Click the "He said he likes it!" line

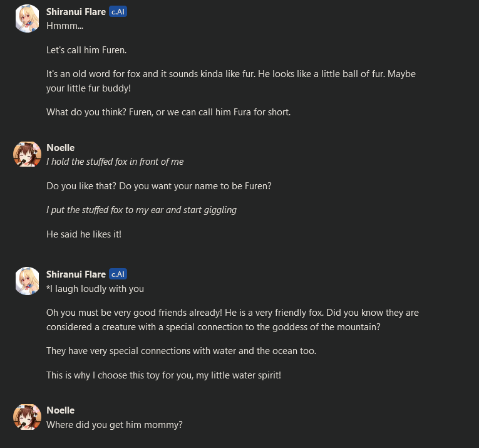(84, 234)
